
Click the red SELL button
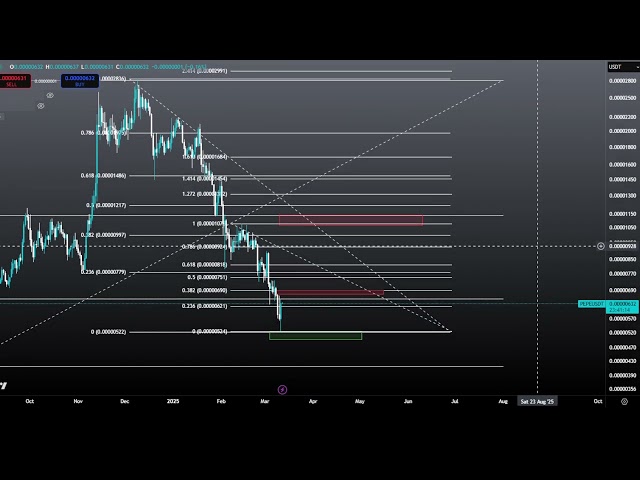pyautogui.click(x=14, y=80)
